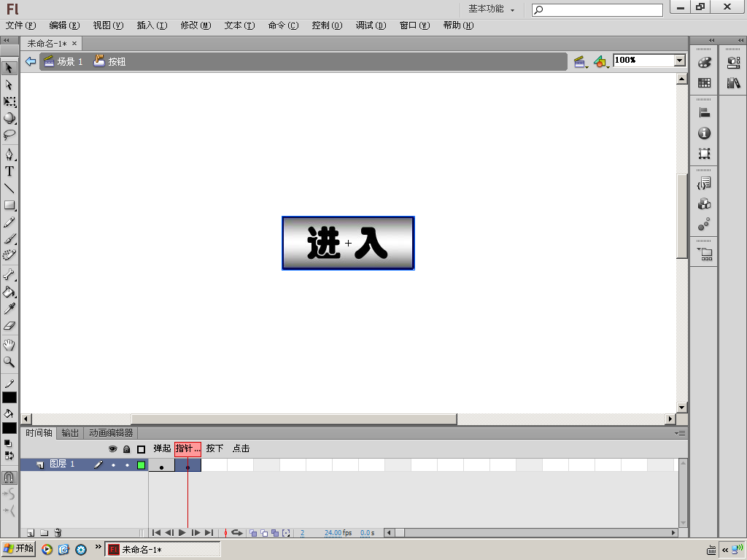Screen dimensions: 747x560
Task: Select the Rectangle tool
Action: (9, 205)
